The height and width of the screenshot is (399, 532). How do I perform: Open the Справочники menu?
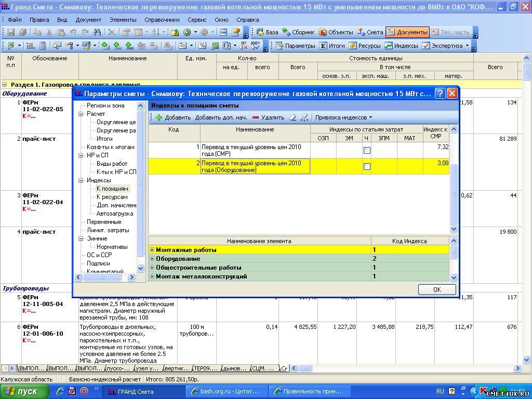pos(162,20)
